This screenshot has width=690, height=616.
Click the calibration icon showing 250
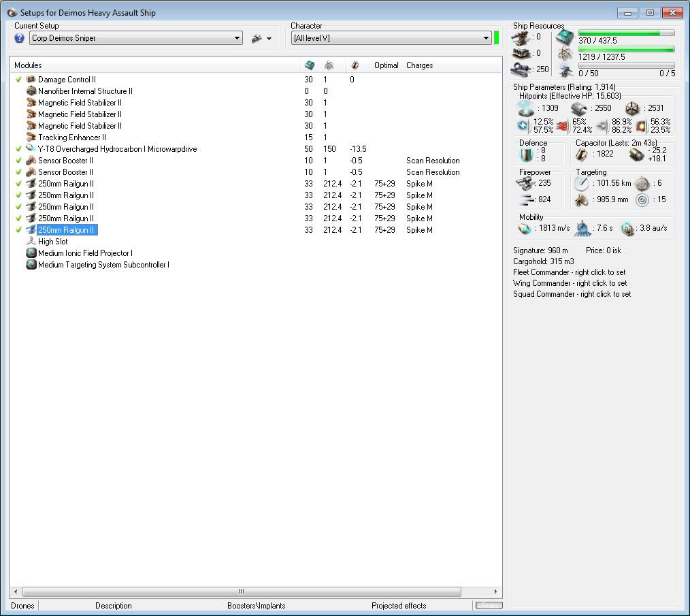522,69
